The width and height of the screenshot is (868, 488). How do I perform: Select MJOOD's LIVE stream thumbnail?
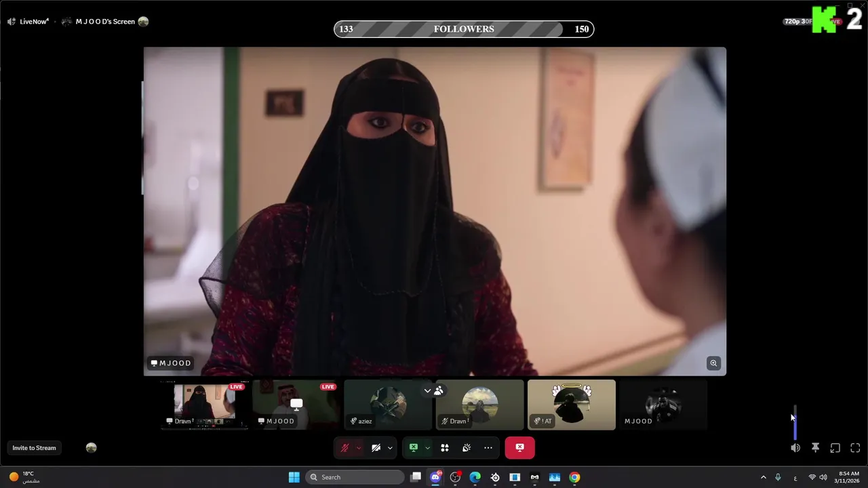[296, 405]
